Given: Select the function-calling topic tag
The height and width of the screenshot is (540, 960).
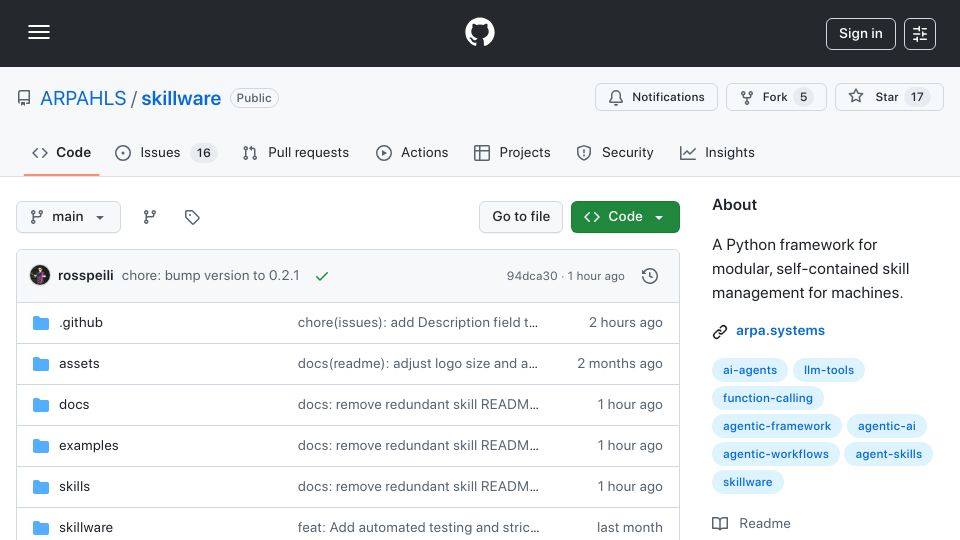Looking at the screenshot, I should (768, 398).
